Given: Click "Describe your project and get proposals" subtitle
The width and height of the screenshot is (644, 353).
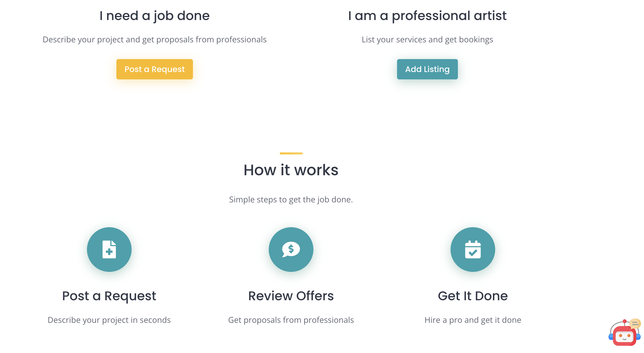Looking at the screenshot, I should (x=155, y=40).
